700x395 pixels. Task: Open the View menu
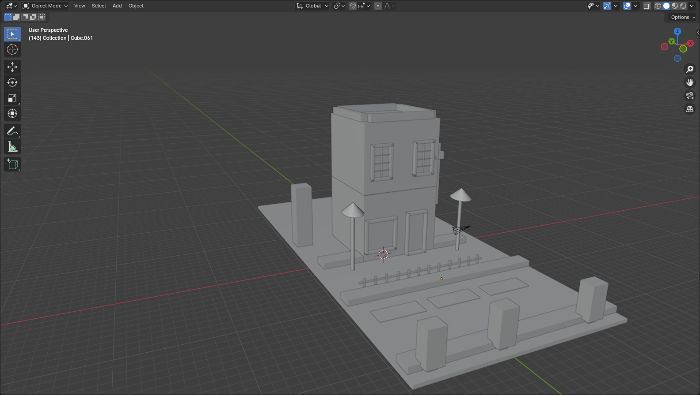pyautogui.click(x=79, y=6)
